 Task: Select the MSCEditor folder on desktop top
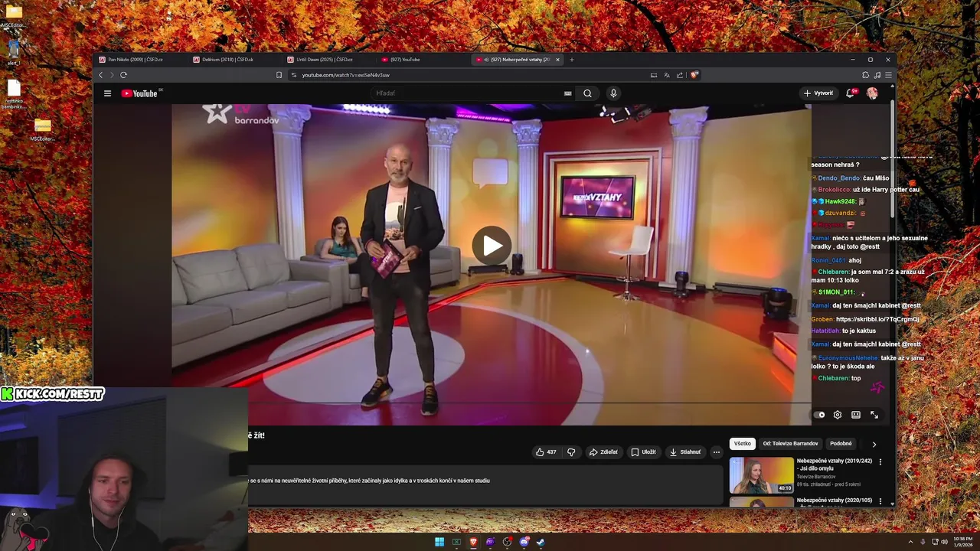pos(14,15)
